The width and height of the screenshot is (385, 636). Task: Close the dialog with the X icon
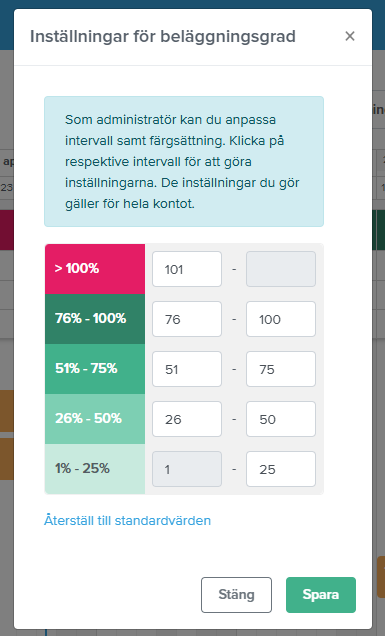click(350, 37)
